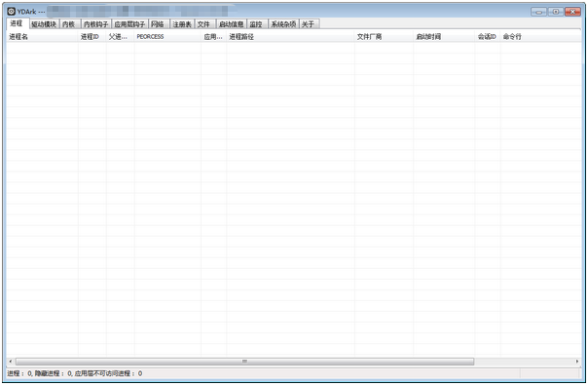
Task: Show the 启动信息 tab
Action: coord(232,24)
